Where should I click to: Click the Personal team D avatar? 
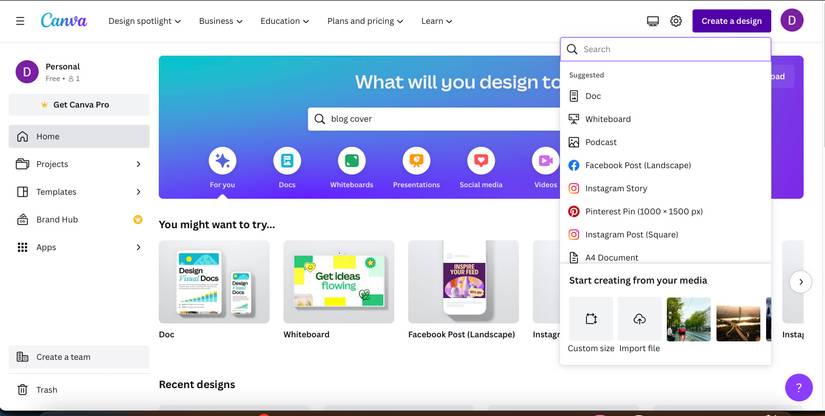(27, 72)
